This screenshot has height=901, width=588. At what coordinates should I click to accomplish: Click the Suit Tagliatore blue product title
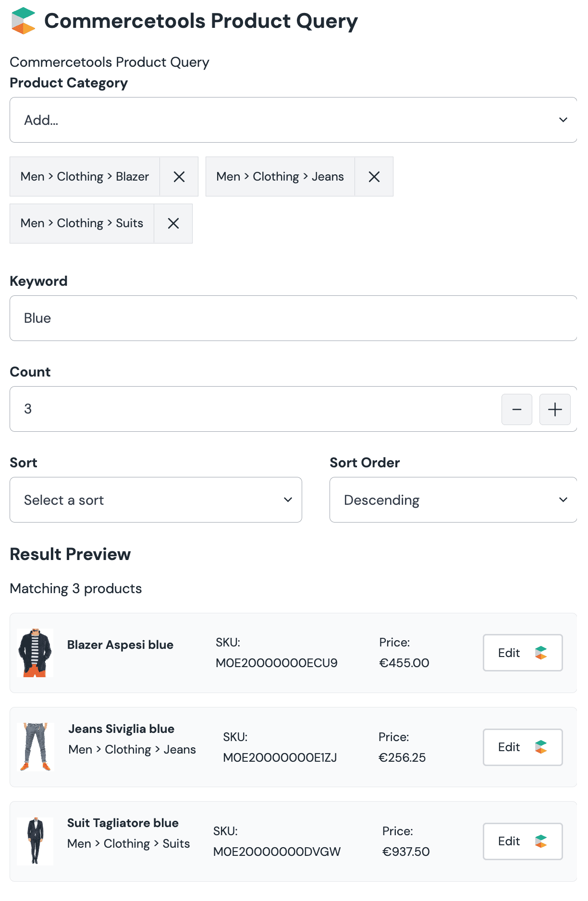pyautogui.click(x=122, y=823)
